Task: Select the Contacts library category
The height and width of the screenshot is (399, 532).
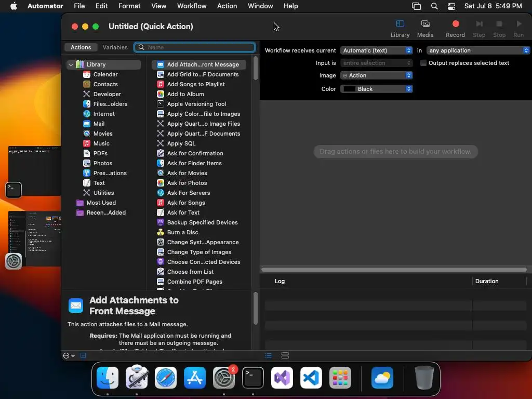Action: (105, 84)
